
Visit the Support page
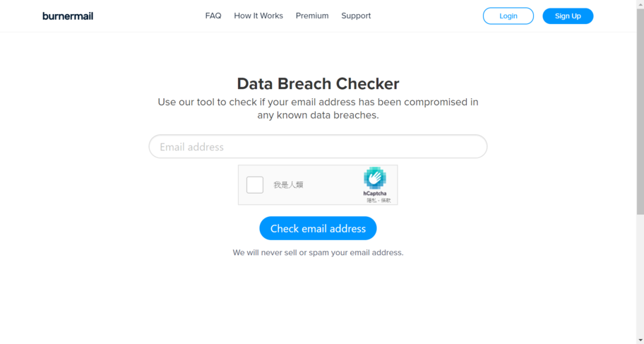(x=356, y=16)
